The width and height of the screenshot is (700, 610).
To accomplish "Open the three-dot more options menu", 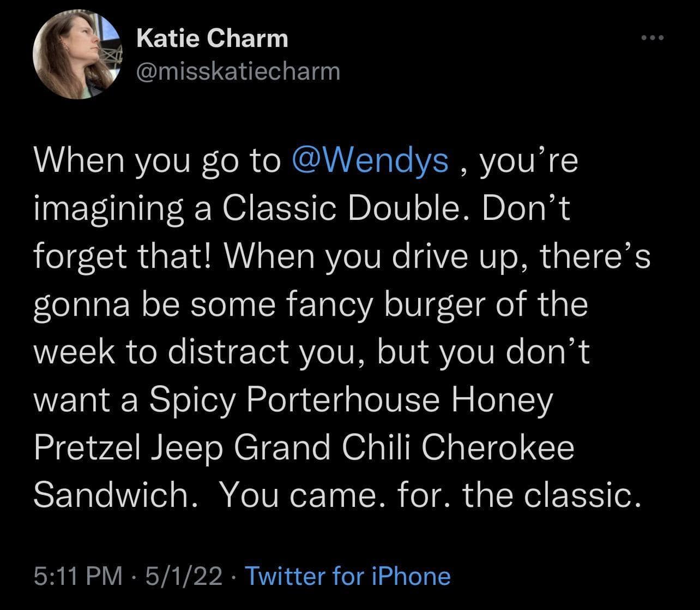I will [652, 38].
